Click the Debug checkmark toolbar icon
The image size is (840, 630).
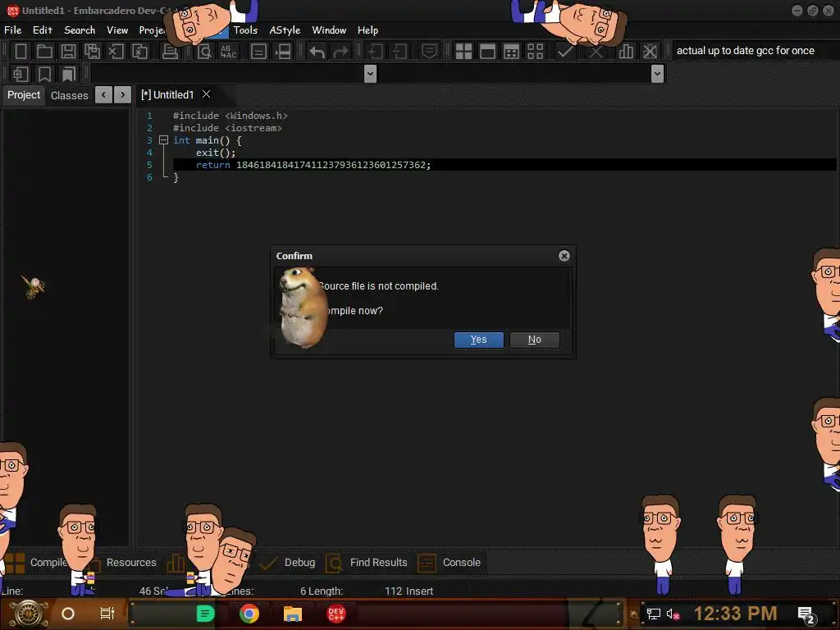coord(565,52)
